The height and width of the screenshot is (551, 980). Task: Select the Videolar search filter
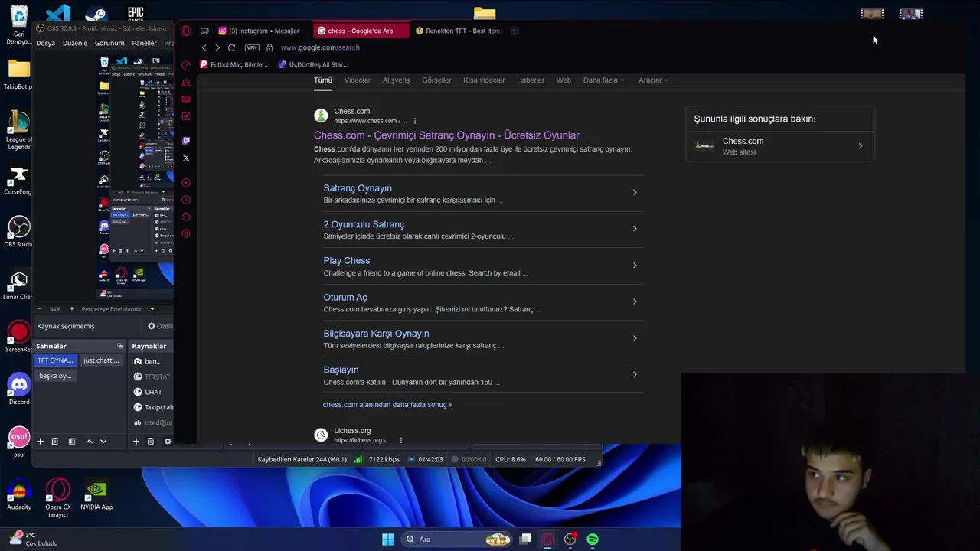(x=357, y=80)
